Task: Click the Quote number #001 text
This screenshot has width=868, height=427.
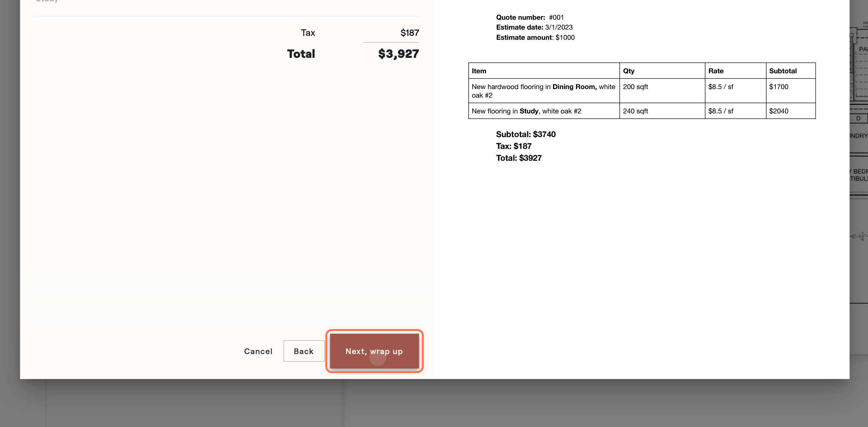Action: tap(530, 17)
